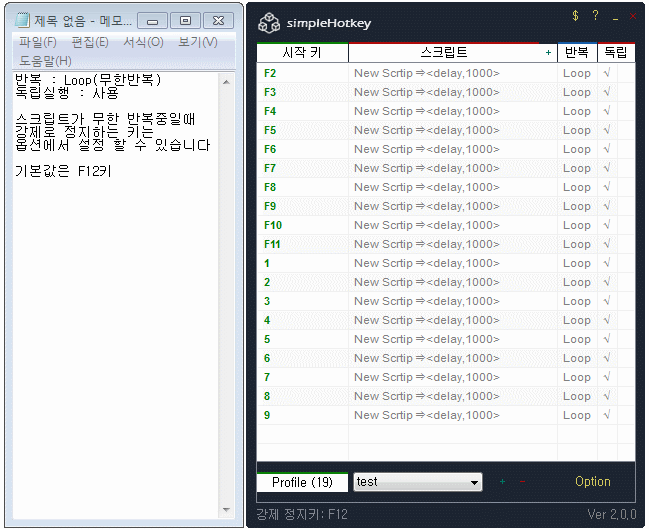Screen dimensions: 649x529
Task: Toggle the independent checkmark on the F5 row
Action: point(607,130)
